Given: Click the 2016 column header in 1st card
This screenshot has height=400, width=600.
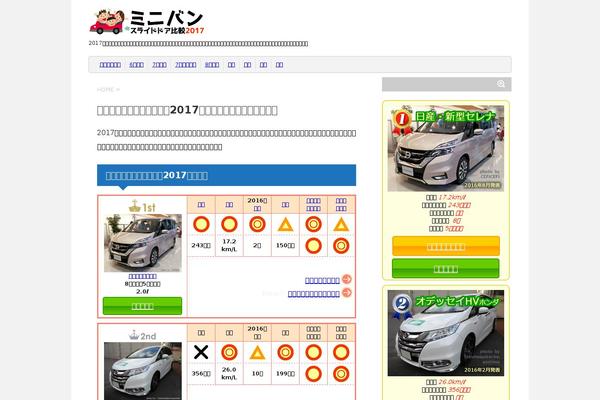Looking at the screenshot, I should (257, 204).
